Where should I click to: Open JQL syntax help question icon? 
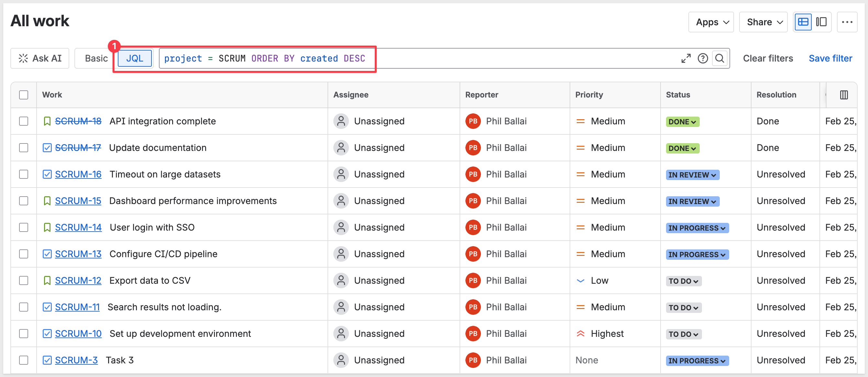pos(703,58)
